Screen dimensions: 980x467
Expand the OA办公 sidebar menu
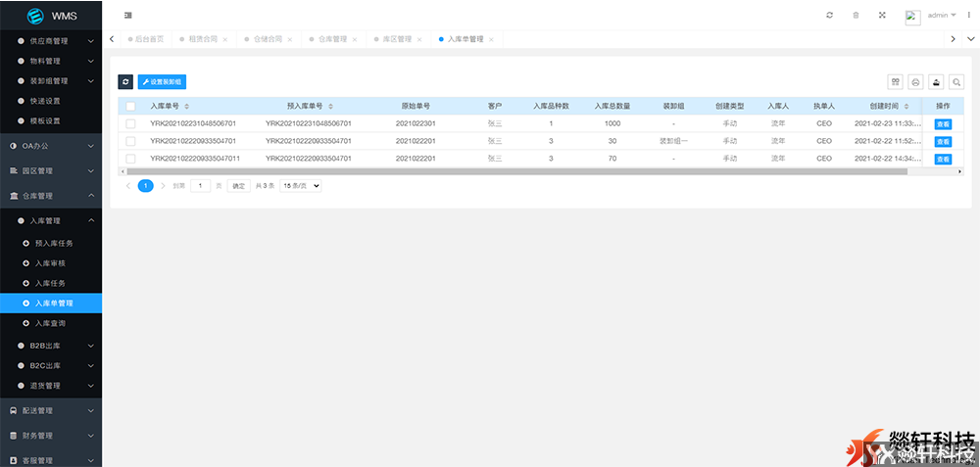coord(51,145)
